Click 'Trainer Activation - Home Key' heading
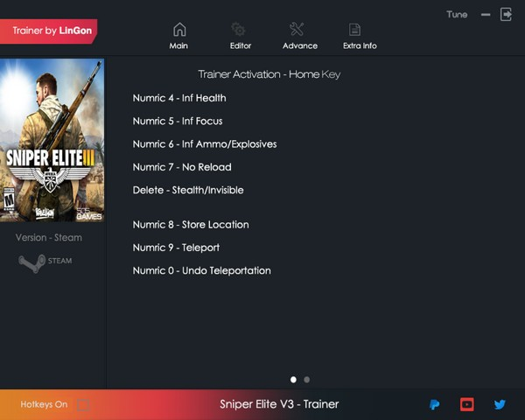The image size is (525, 420). tap(269, 74)
